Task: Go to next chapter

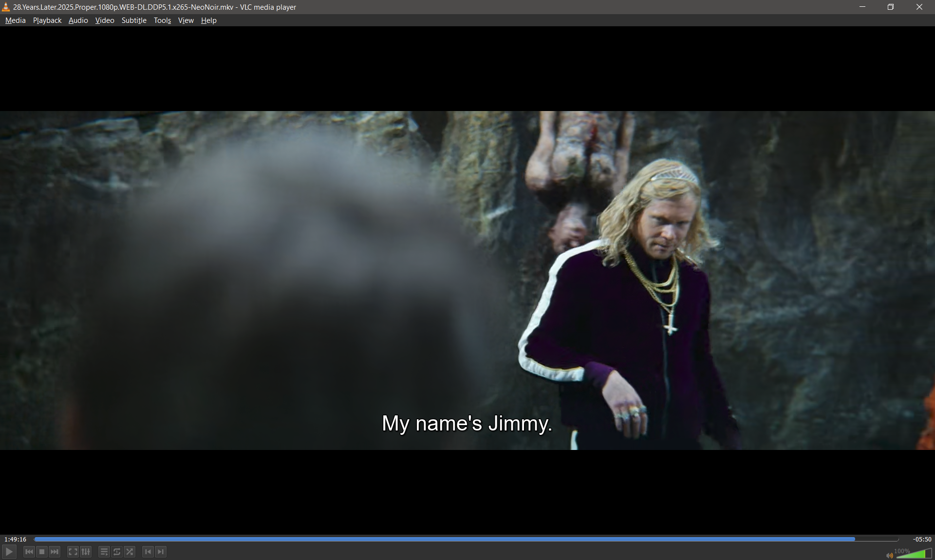Action: coord(161,552)
